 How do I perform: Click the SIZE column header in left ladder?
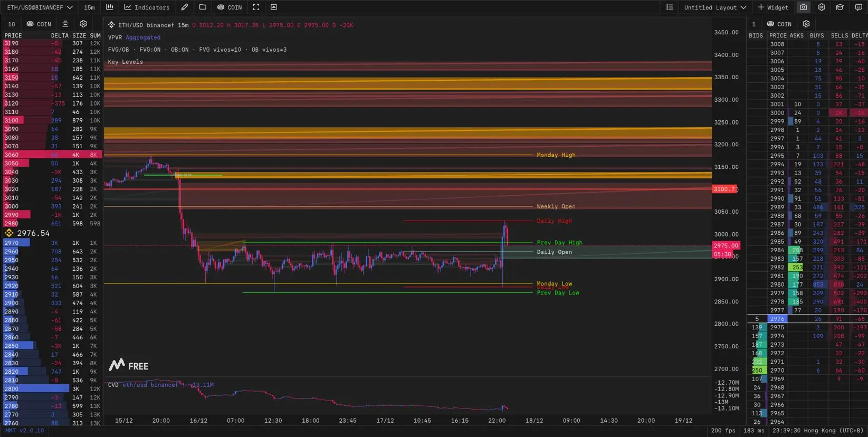(x=79, y=35)
